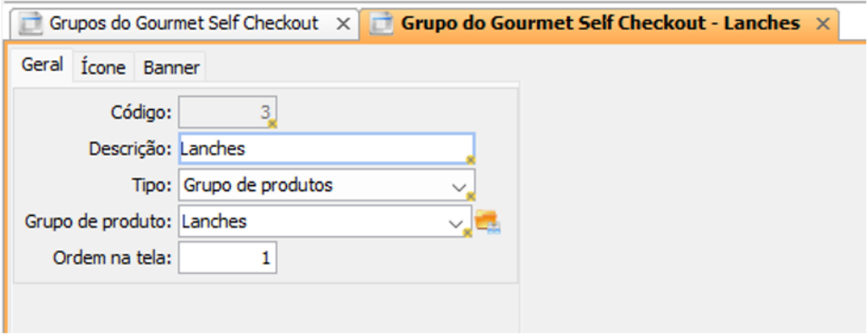This screenshot has height=335, width=868.
Task: Click the window icon on Grupos tab
Action: (x=31, y=23)
